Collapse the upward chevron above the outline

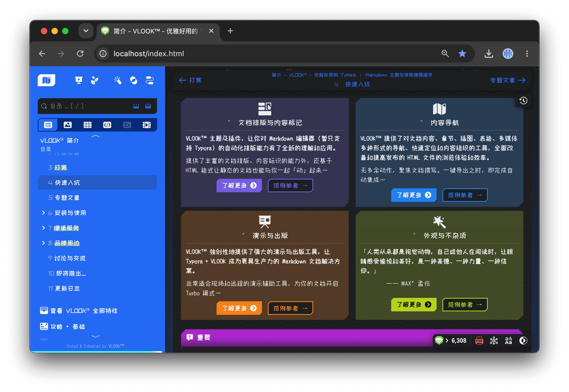click(x=96, y=136)
